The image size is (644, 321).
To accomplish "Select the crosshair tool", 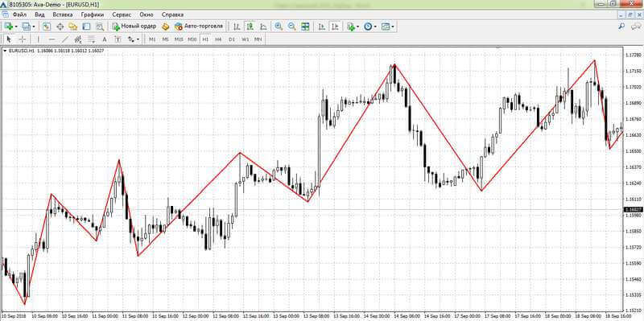I will (23, 39).
